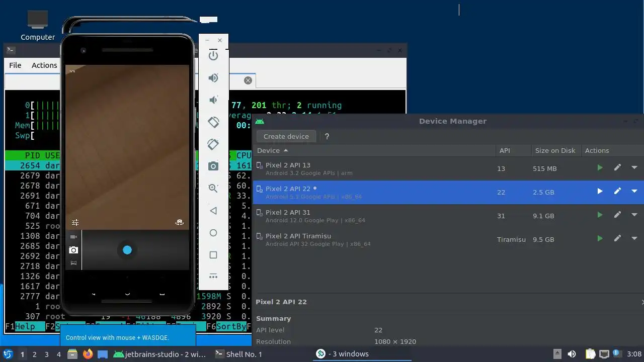The image size is (644, 362).
Task: Select Pixel 2 API Tiramisu device row
Action: 448,239
